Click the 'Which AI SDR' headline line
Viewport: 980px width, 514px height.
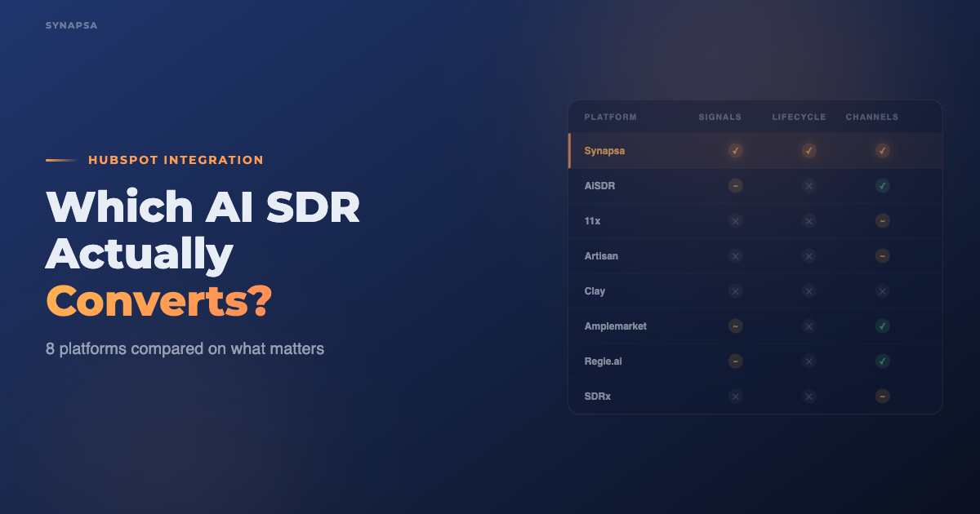[x=203, y=208]
